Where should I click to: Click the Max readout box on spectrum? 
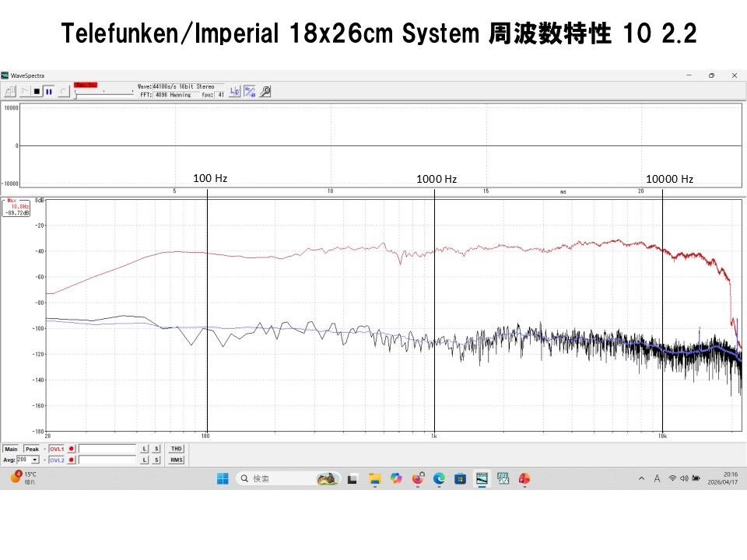pos(16,208)
